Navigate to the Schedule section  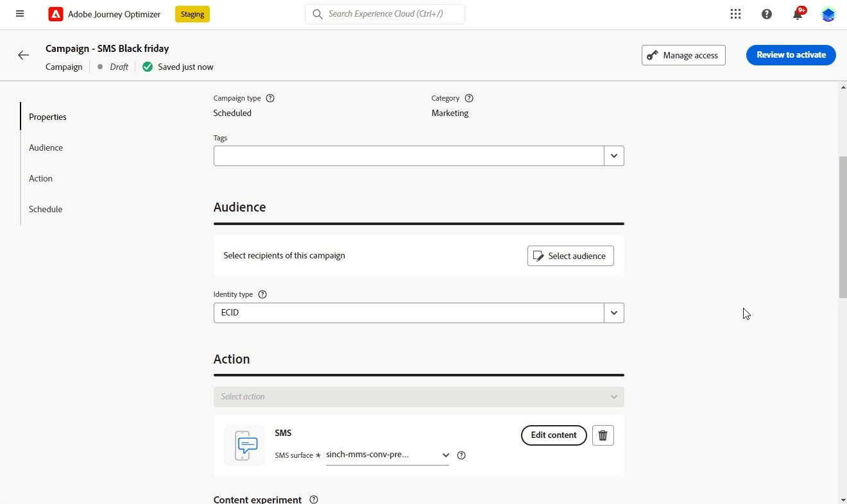pos(46,209)
